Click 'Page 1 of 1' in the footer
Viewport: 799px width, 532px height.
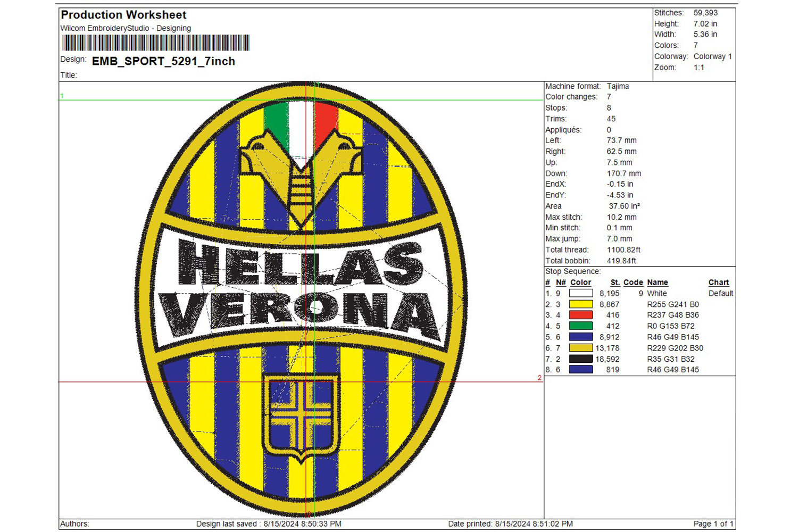[x=713, y=524]
